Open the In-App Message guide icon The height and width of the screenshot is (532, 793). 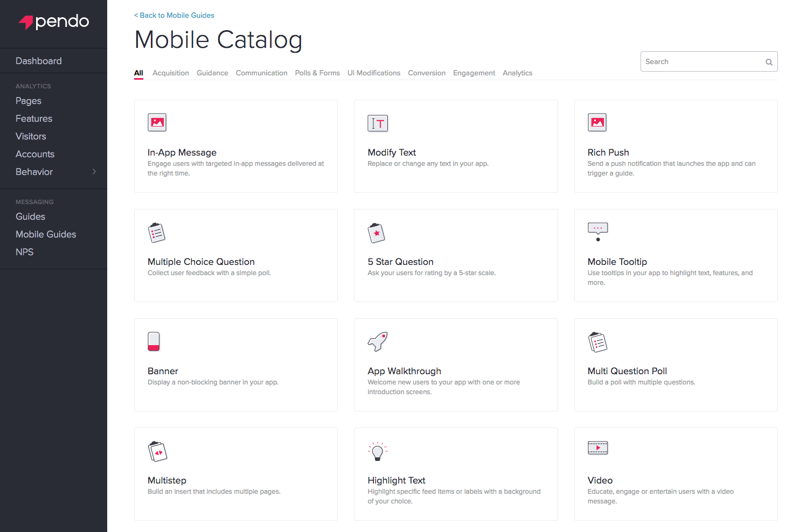157,122
